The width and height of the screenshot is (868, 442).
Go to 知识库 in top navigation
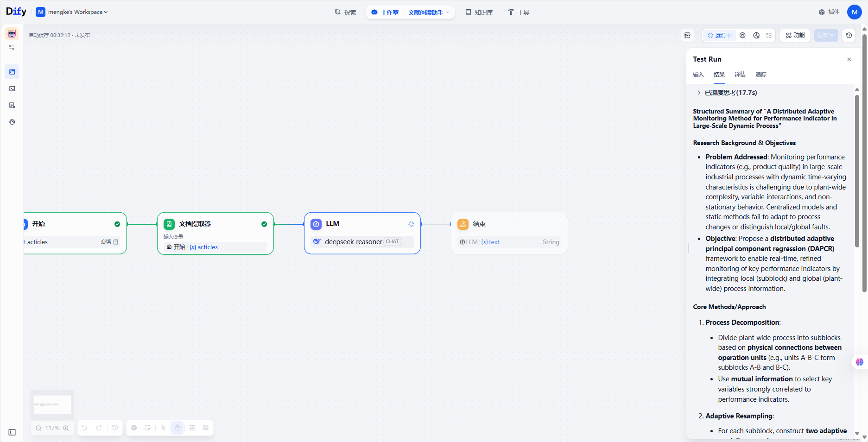coord(479,13)
